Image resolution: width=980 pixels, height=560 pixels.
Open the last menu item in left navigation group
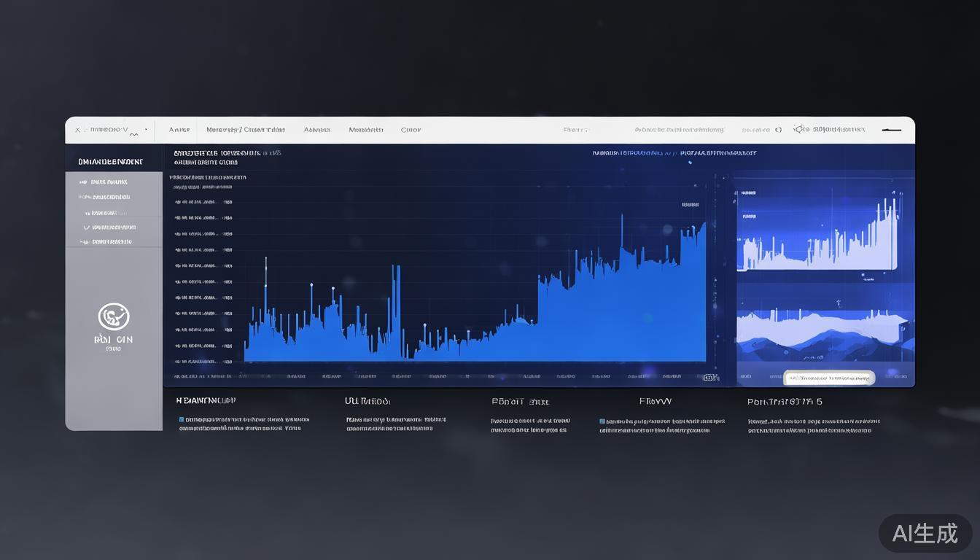[x=411, y=130]
